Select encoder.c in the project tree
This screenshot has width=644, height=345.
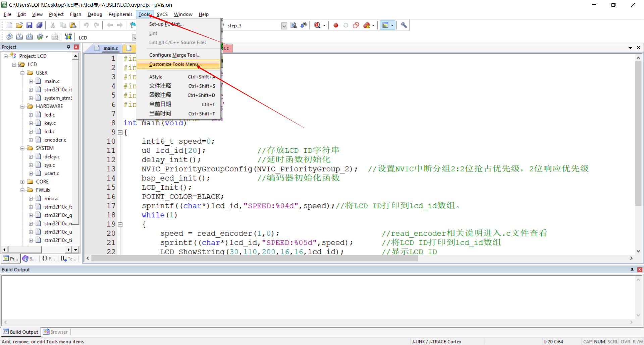pyautogui.click(x=55, y=140)
